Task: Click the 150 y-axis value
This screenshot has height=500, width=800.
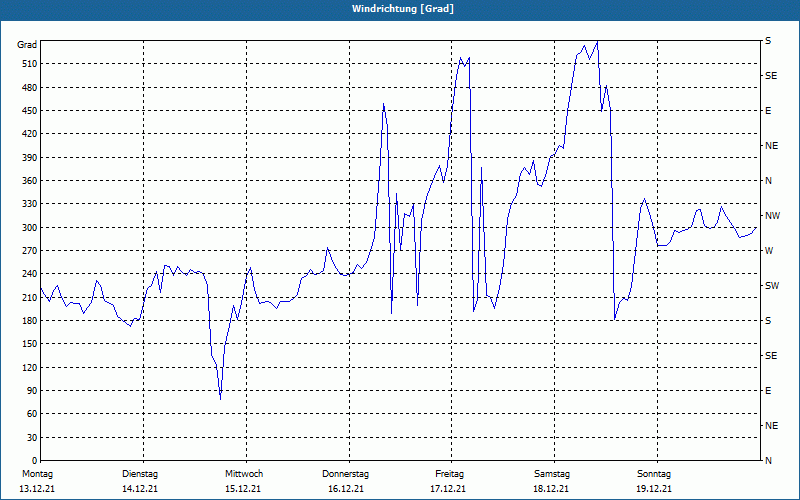Action: (x=30, y=344)
